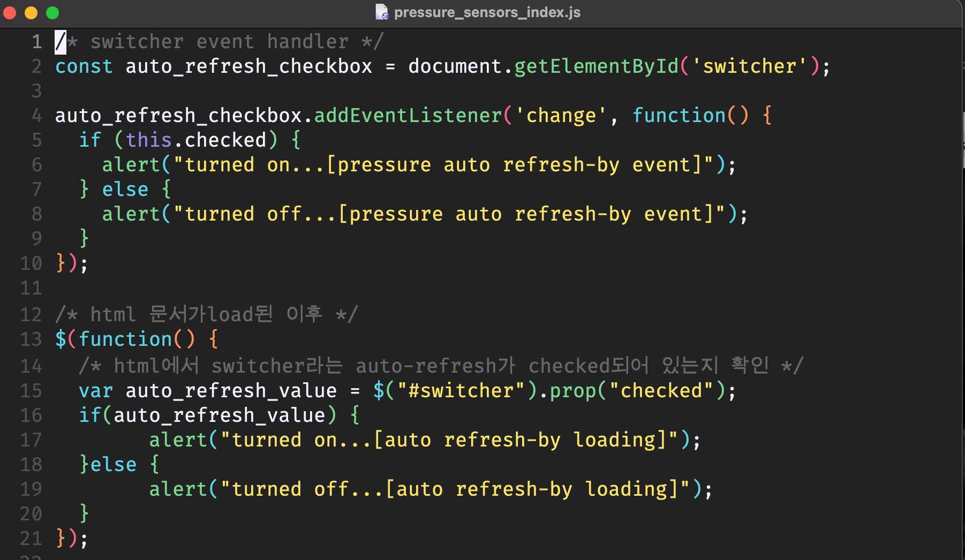Close the editor window with red button
The image size is (965, 560).
[10, 13]
